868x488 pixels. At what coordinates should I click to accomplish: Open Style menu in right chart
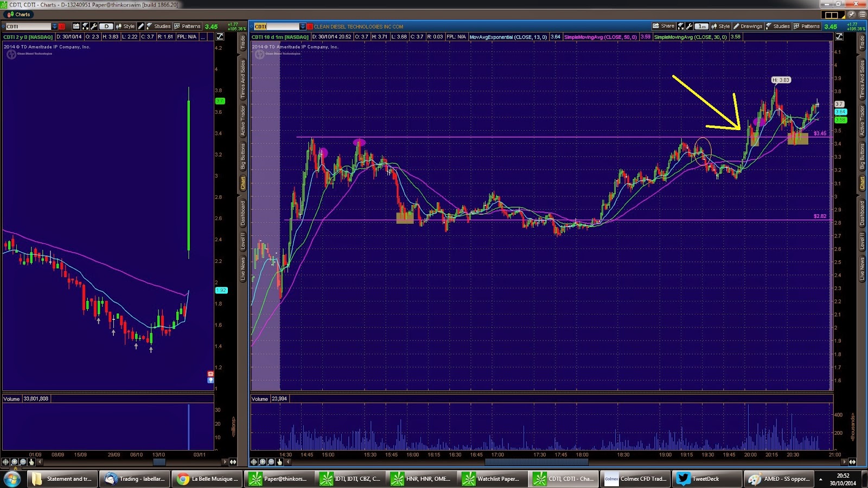click(x=720, y=26)
